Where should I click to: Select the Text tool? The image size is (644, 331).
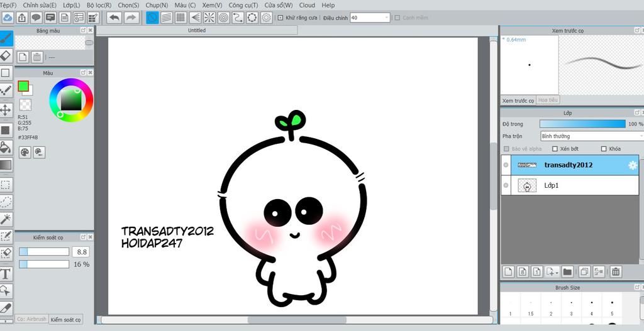(x=6, y=274)
